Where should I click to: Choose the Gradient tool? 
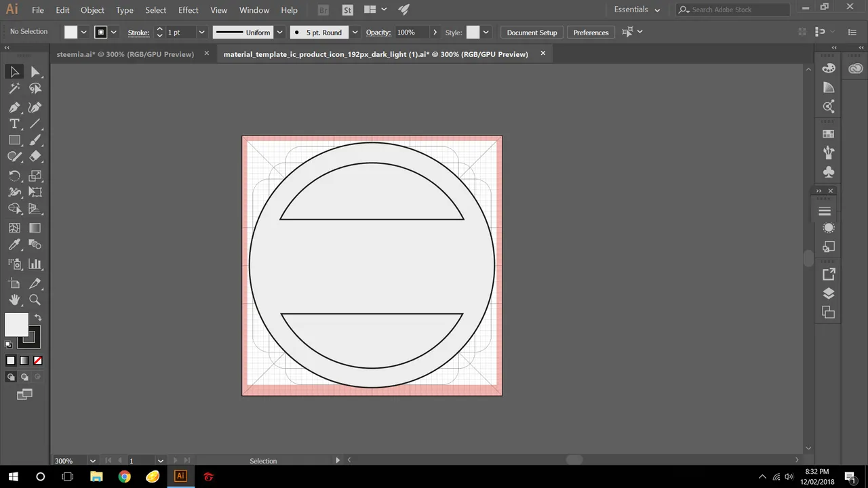[x=35, y=228]
